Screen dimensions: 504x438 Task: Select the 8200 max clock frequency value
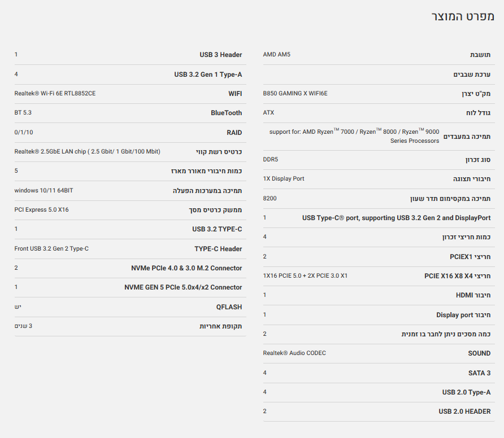pos(270,199)
